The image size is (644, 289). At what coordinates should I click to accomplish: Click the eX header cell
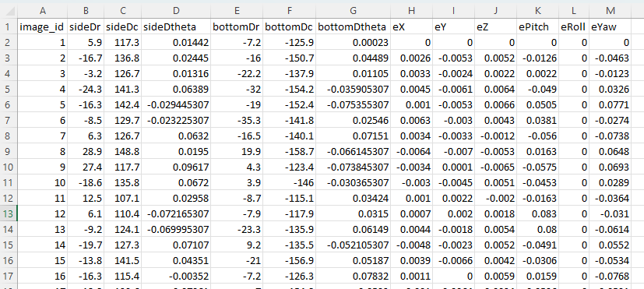[411, 27]
